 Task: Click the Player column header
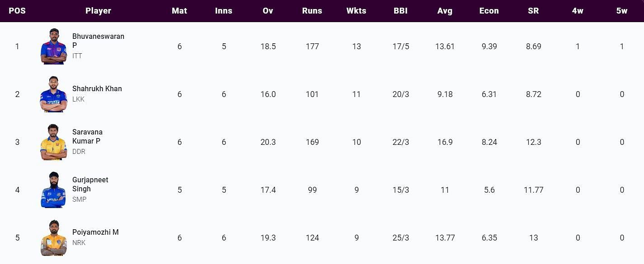(98, 11)
